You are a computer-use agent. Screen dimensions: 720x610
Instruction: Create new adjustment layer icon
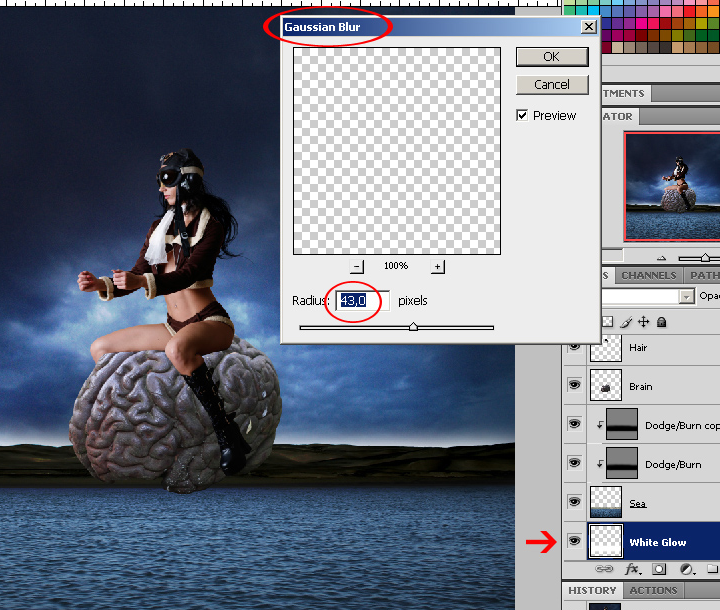[x=687, y=569]
